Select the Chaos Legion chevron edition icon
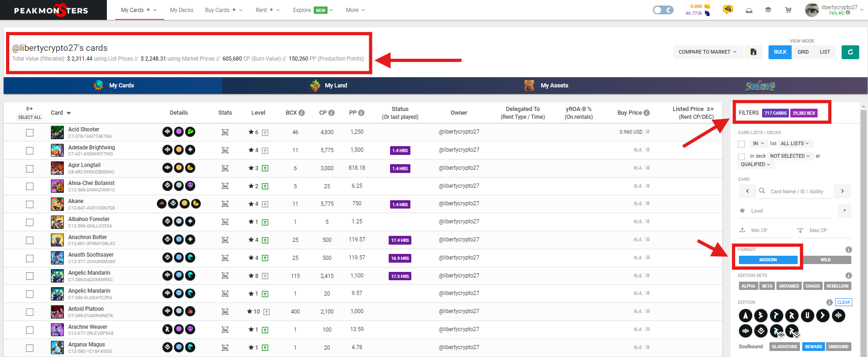 click(823, 316)
